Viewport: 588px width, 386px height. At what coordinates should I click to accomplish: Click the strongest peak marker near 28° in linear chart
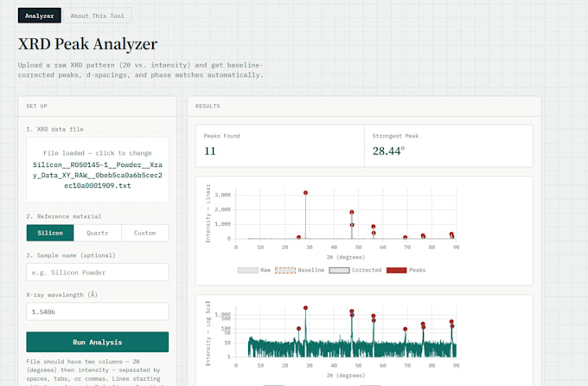point(305,193)
